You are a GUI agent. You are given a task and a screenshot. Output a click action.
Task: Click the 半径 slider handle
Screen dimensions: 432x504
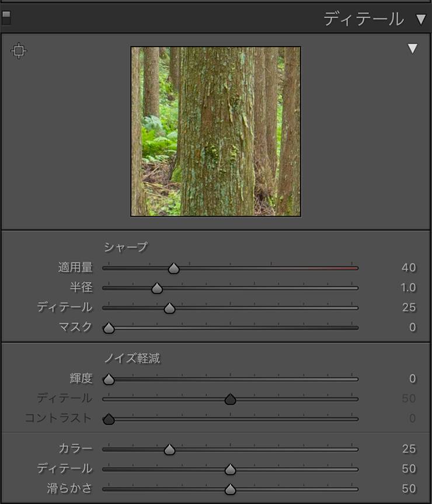coord(156,288)
